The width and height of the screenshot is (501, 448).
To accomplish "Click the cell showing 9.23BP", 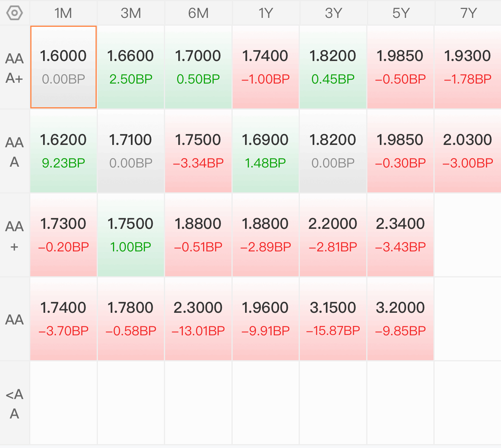I will [x=63, y=151].
